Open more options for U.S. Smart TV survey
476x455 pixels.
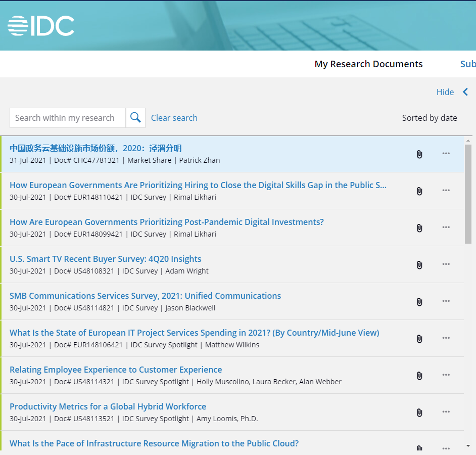click(x=446, y=264)
